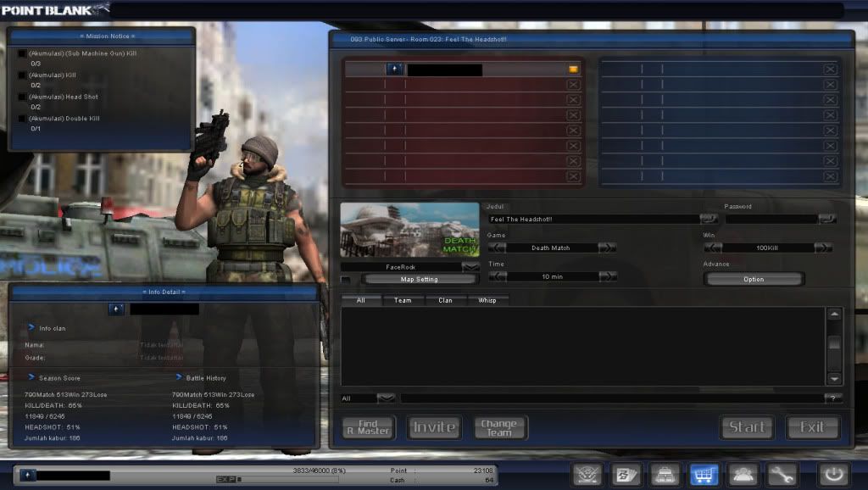Click the Invite button

[435, 427]
